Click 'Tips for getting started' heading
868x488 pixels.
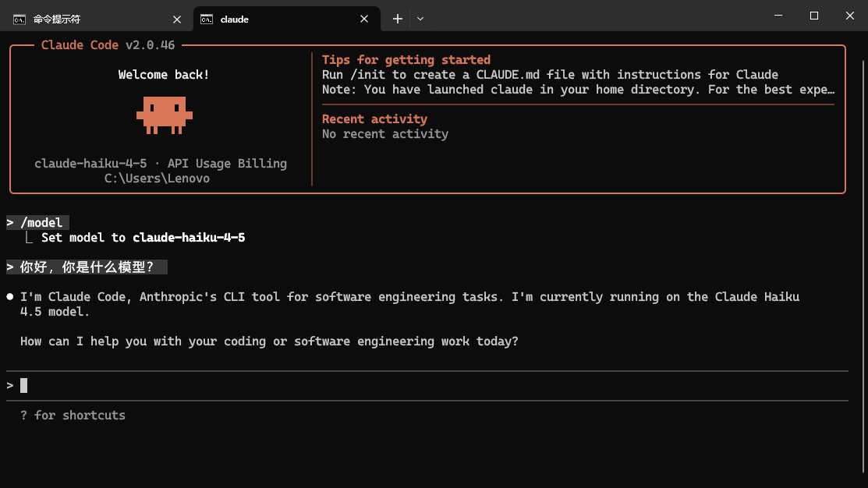pyautogui.click(x=406, y=60)
